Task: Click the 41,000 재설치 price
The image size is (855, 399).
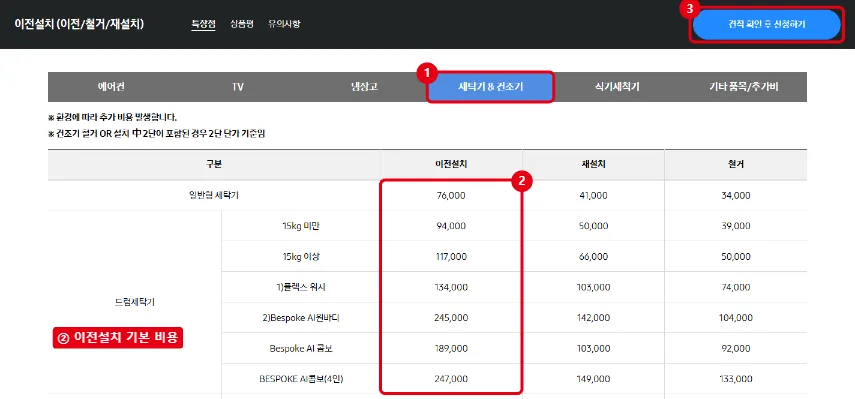Action: pyautogui.click(x=593, y=195)
